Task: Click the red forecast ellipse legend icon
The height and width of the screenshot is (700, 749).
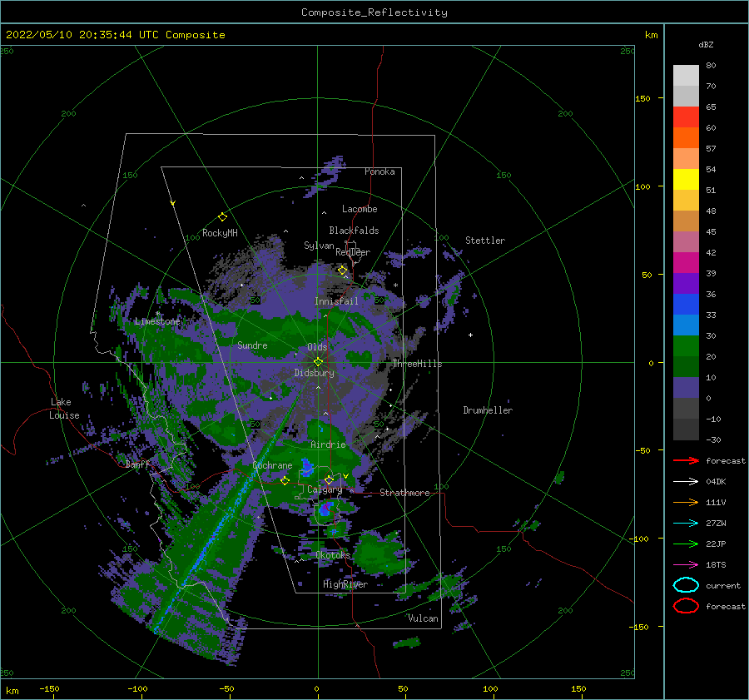Action: point(686,606)
